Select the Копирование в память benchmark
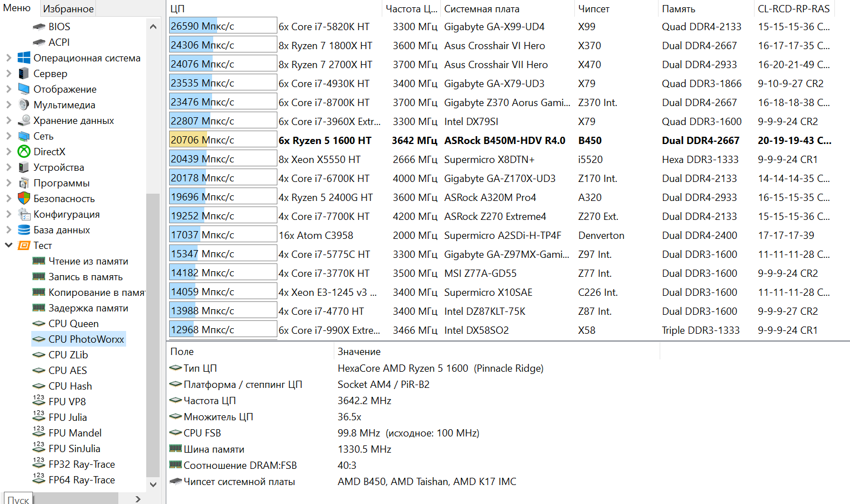 coord(97,292)
